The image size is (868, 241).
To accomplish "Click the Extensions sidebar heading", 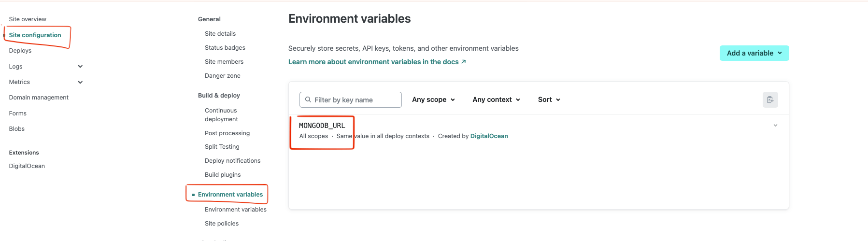I will (24, 153).
